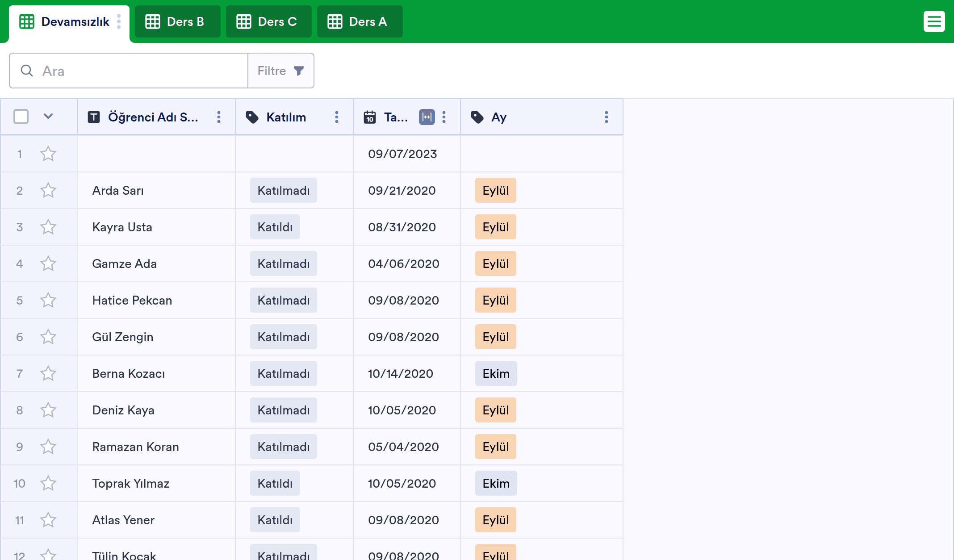Click the column width icon in Tarih header
Viewport: 954px width, 560px height.
point(427,117)
